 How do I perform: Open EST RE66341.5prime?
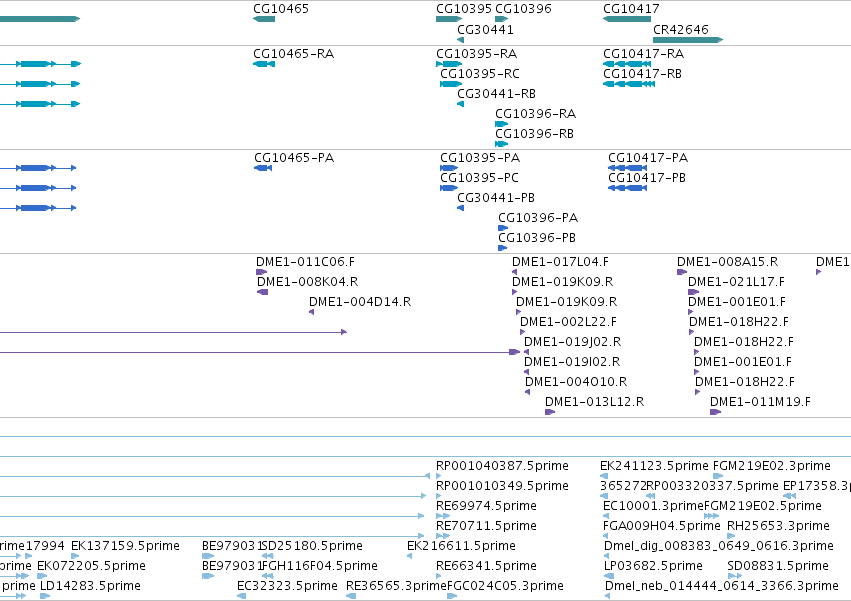click(486, 566)
